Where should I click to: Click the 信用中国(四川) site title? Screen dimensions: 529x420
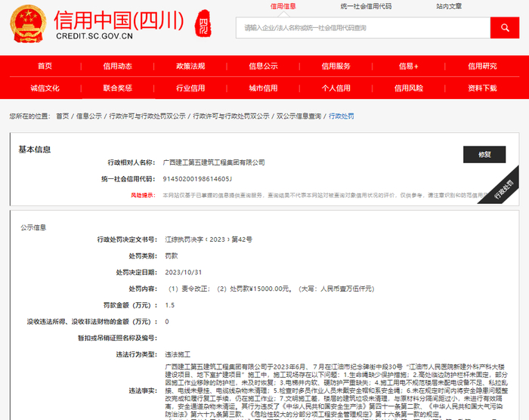point(119,20)
